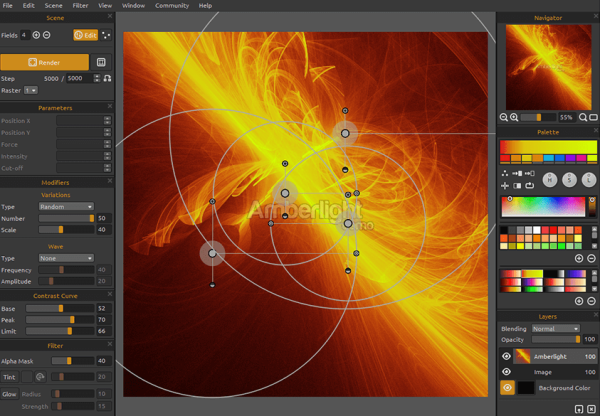The width and height of the screenshot is (600, 416).
Task: Click the Fields count input field
Action: (x=25, y=35)
